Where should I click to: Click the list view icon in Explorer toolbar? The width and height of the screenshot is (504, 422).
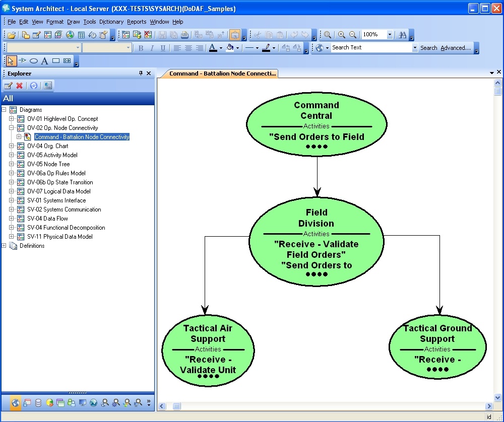48,86
